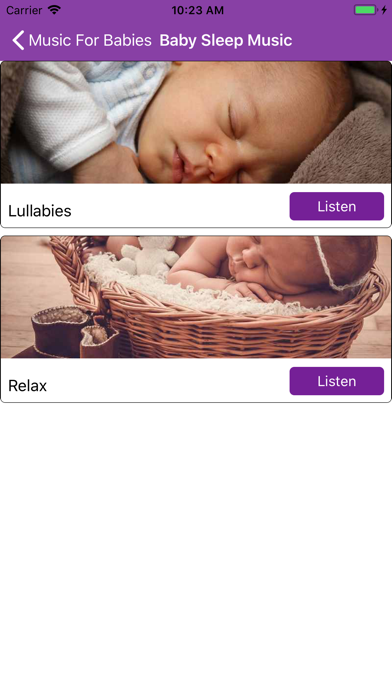Tap the battery indicator icon
This screenshot has height=696, width=392.
365,10
